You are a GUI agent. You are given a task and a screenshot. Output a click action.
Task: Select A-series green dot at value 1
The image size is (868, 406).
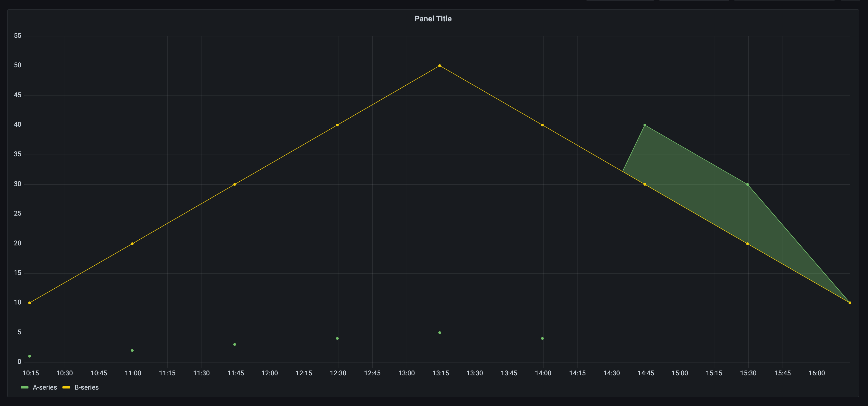click(x=30, y=356)
